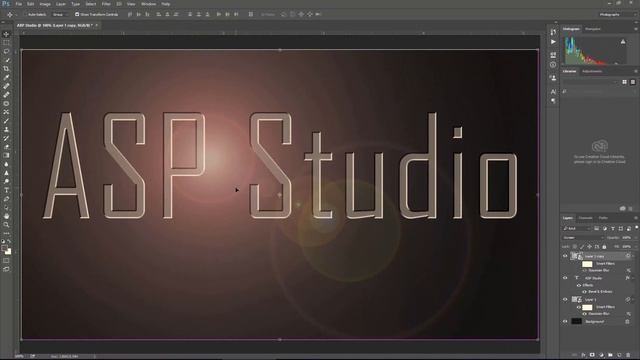Viewport: 640px width, 360px height.
Task: Switch Libraries to list view
Action: (633, 82)
